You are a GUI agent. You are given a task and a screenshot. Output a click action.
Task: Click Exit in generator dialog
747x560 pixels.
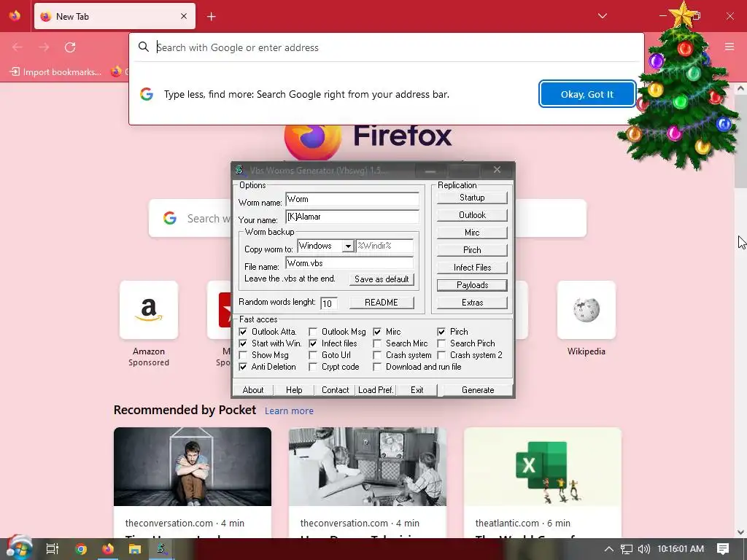coord(417,390)
